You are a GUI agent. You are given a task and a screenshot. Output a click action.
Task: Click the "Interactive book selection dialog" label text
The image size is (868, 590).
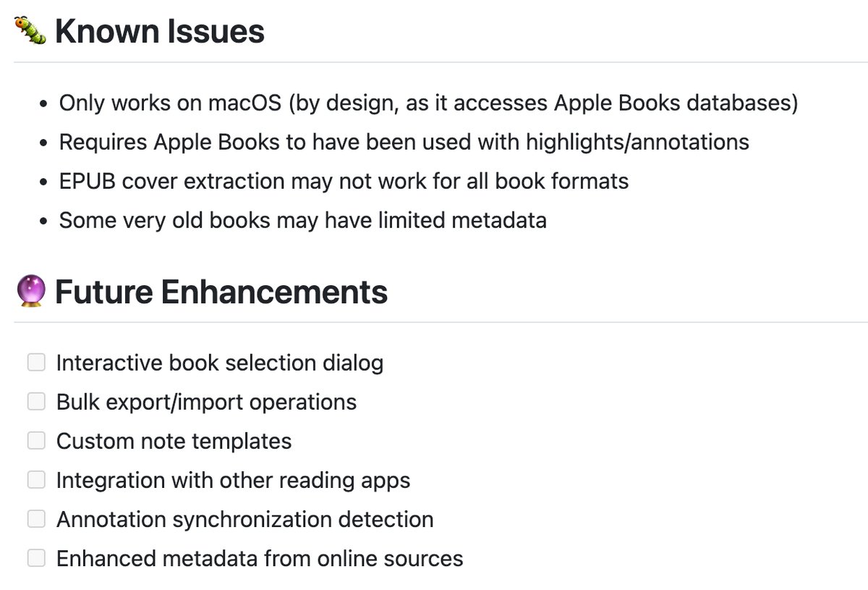coord(220,363)
